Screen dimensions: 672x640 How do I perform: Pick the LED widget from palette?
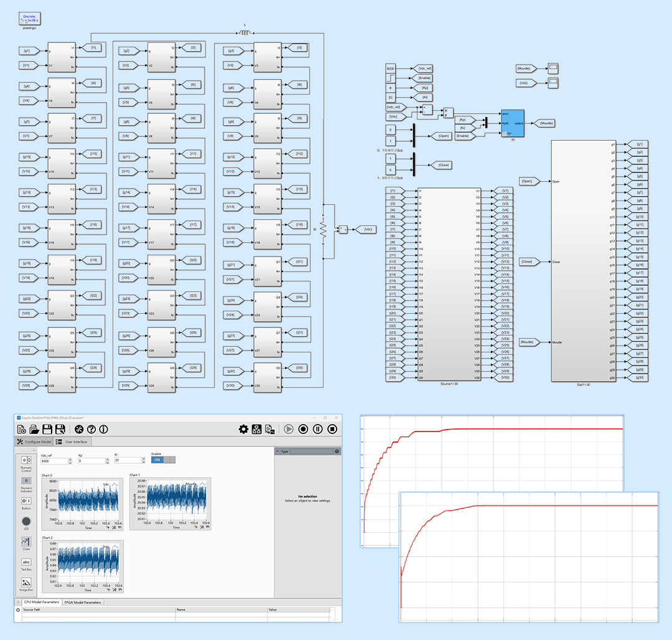click(x=26, y=521)
